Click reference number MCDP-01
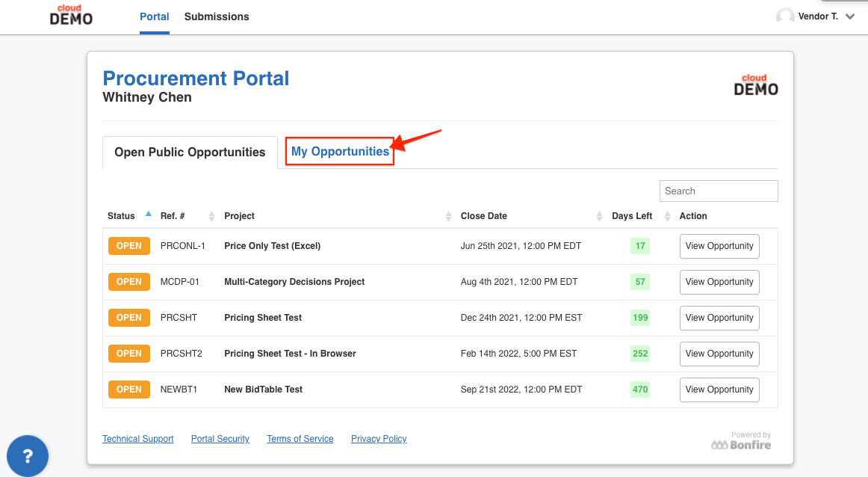The width and height of the screenshot is (868, 477). (x=180, y=282)
